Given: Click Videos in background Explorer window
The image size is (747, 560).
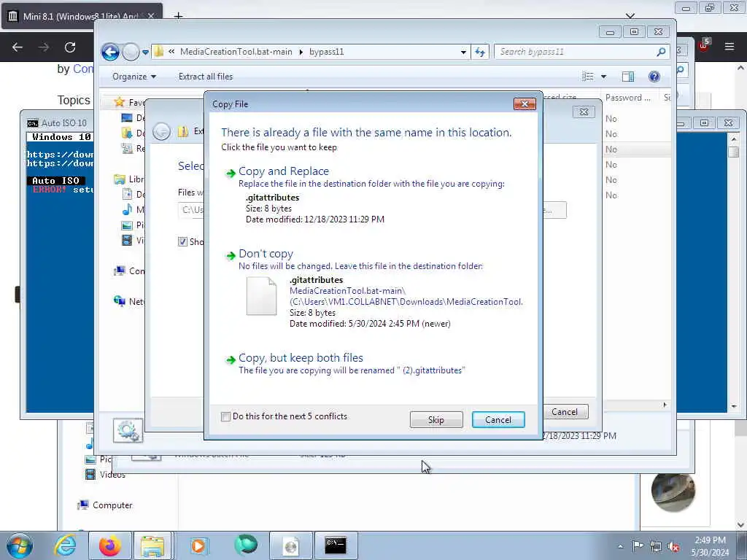Looking at the screenshot, I should coord(112,474).
